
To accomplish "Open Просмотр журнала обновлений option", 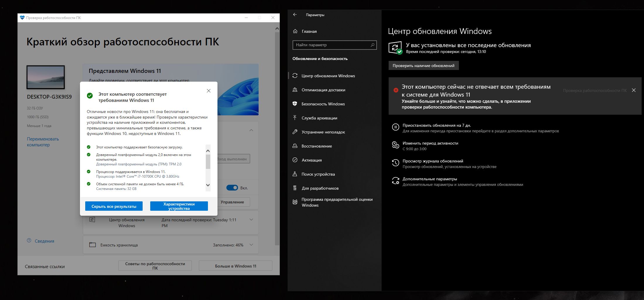I will tap(444, 164).
